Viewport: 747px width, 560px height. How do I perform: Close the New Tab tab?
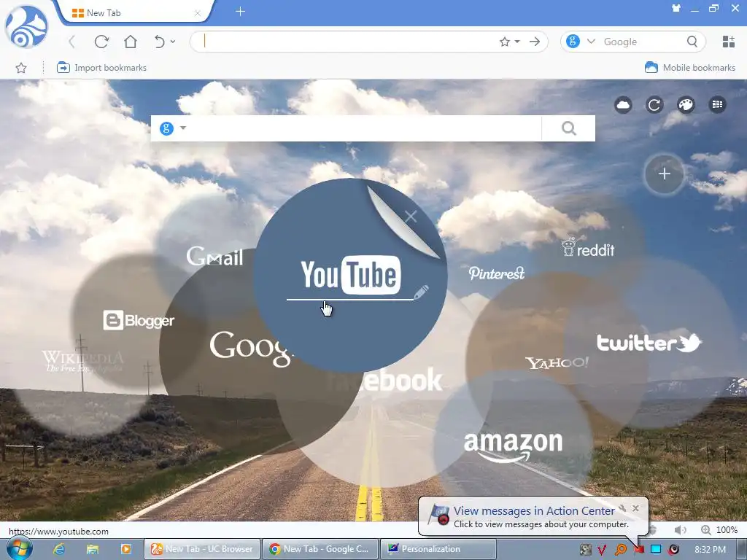[x=197, y=13]
